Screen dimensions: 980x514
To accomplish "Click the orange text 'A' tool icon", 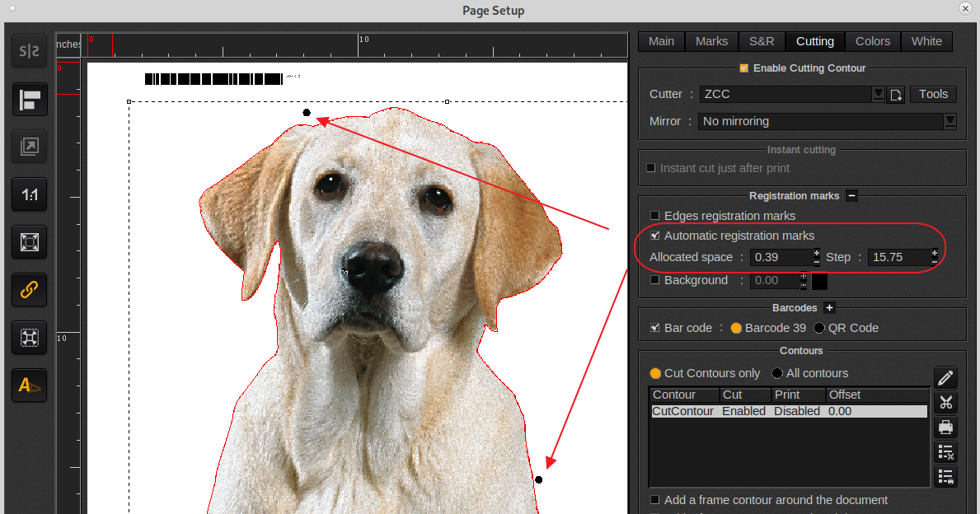I will coord(29,385).
